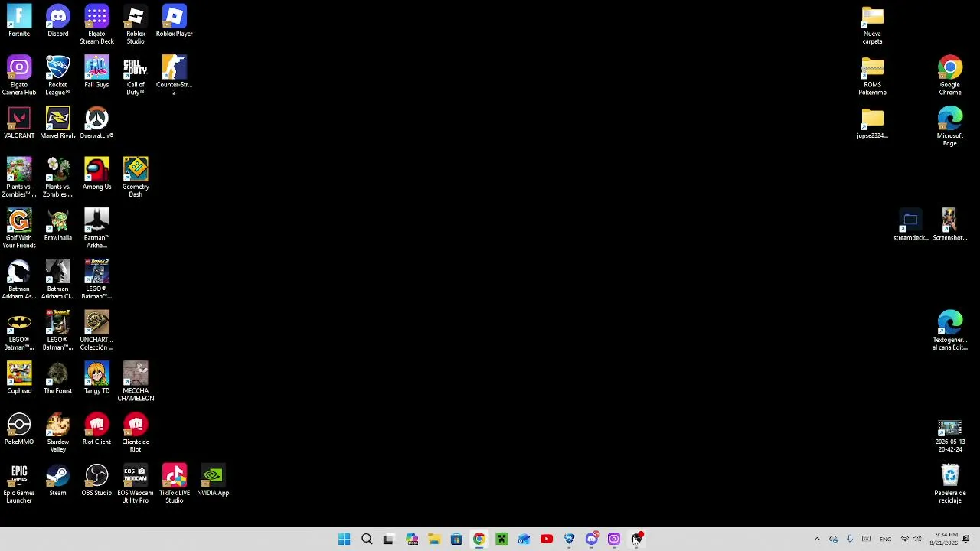Show hidden system tray icons
980x551 pixels.
tap(817, 540)
